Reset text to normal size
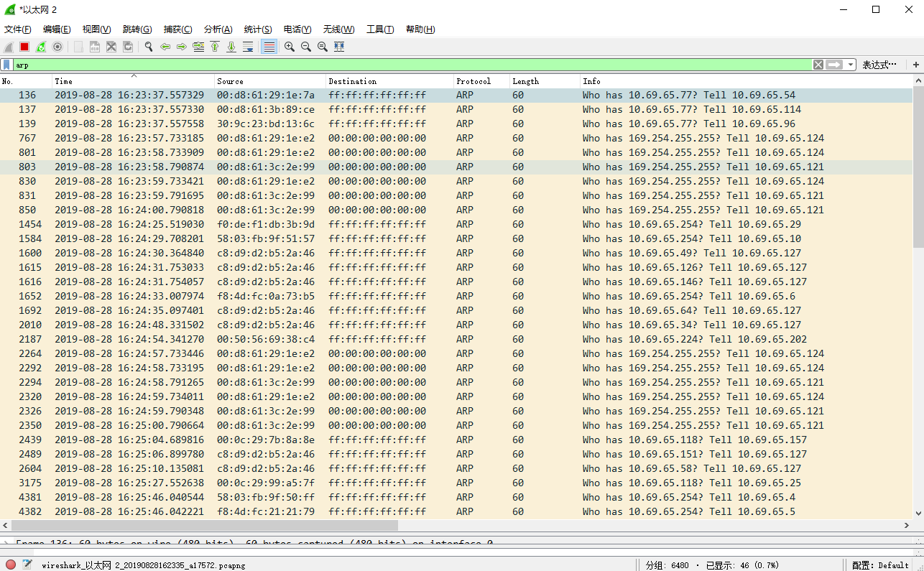This screenshot has height=571, width=924. coord(323,47)
